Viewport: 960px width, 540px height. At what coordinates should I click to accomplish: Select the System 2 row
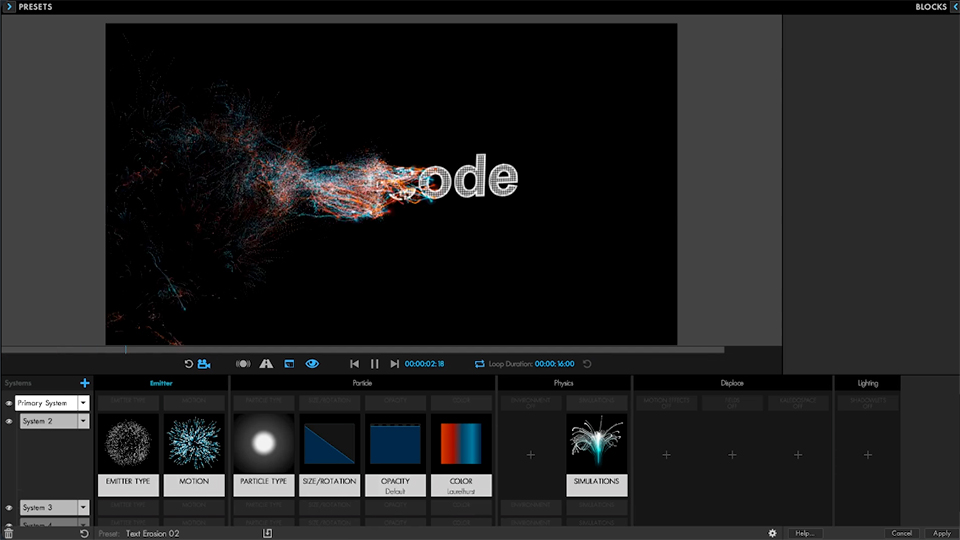(49, 421)
